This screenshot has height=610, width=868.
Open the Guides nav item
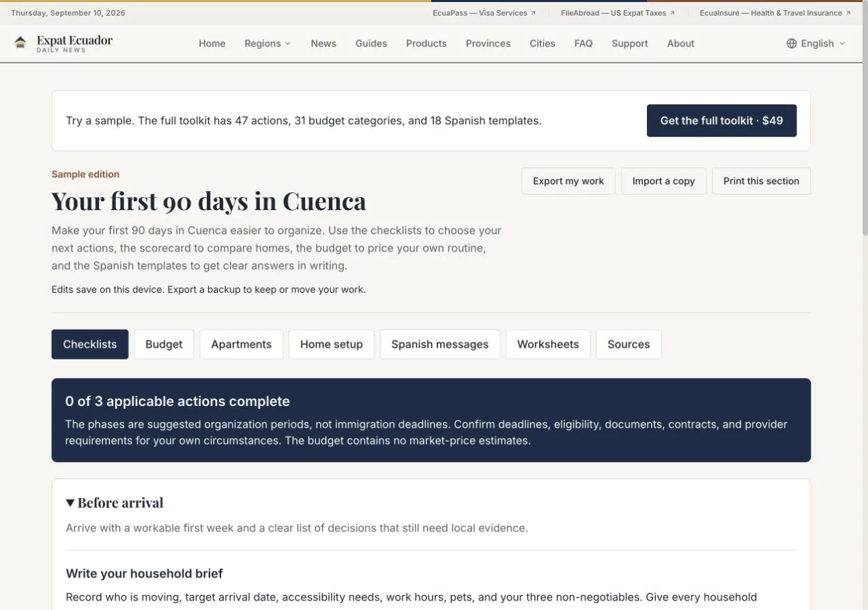pyautogui.click(x=371, y=43)
